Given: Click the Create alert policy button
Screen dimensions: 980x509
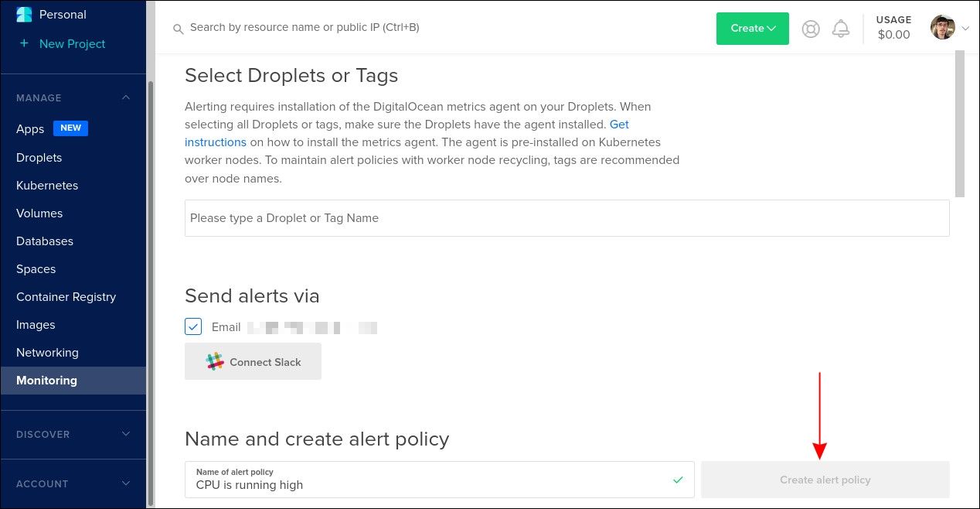Looking at the screenshot, I should pyautogui.click(x=825, y=480).
